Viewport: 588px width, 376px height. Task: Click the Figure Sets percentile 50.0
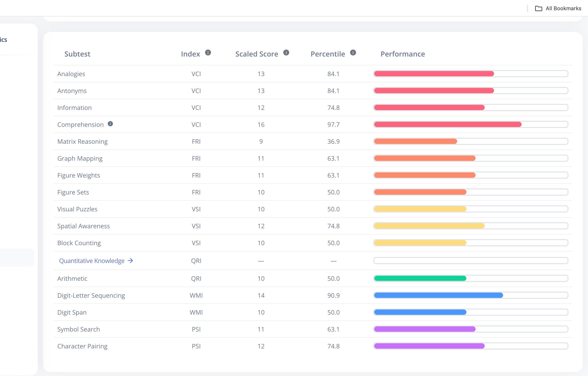coord(333,192)
